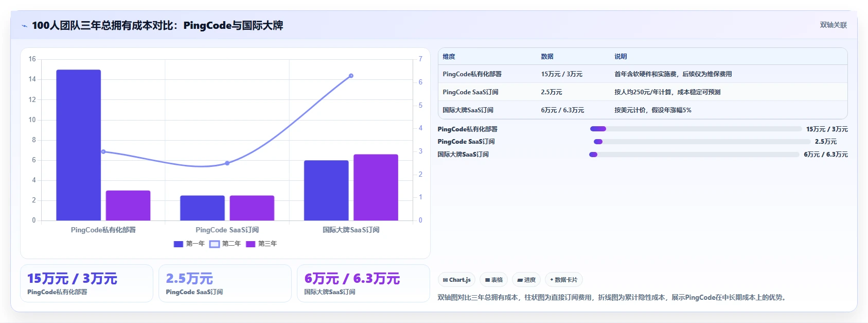Click the 15万元 / 3万元 data card
The width and height of the screenshot is (868, 323).
(x=86, y=283)
